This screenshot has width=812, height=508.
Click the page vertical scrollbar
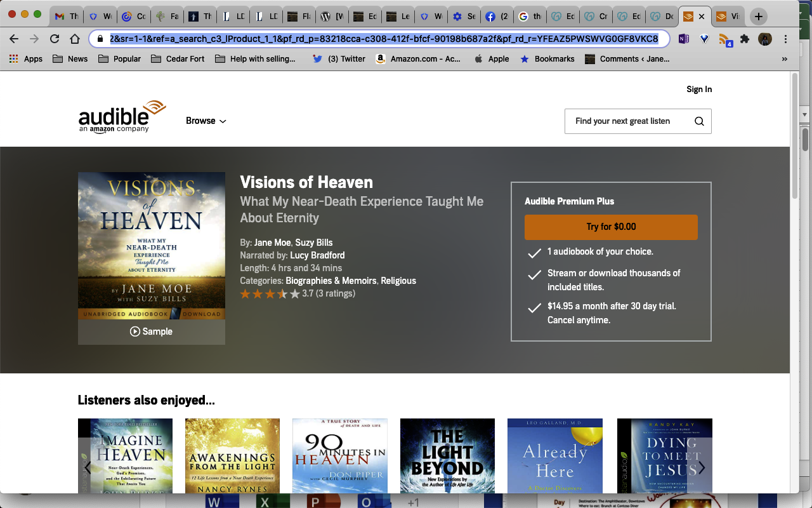(x=794, y=135)
